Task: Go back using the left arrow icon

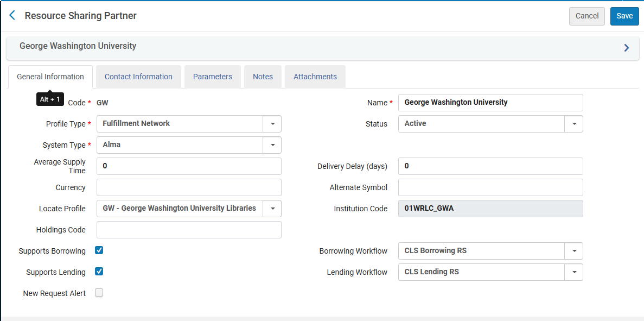Action: (12, 16)
